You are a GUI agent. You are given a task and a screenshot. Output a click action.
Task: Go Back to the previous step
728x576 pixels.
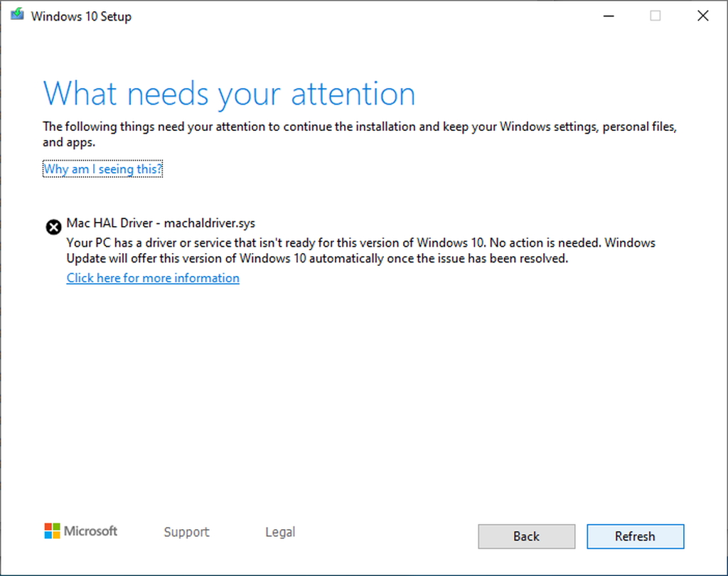click(x=526, y=536)
